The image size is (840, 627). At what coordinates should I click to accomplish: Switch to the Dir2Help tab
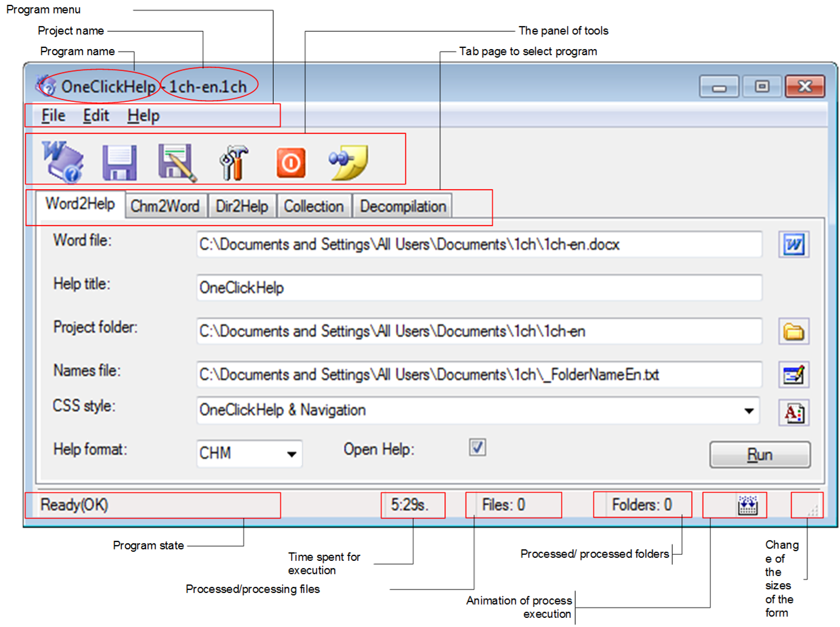[242, 206]
